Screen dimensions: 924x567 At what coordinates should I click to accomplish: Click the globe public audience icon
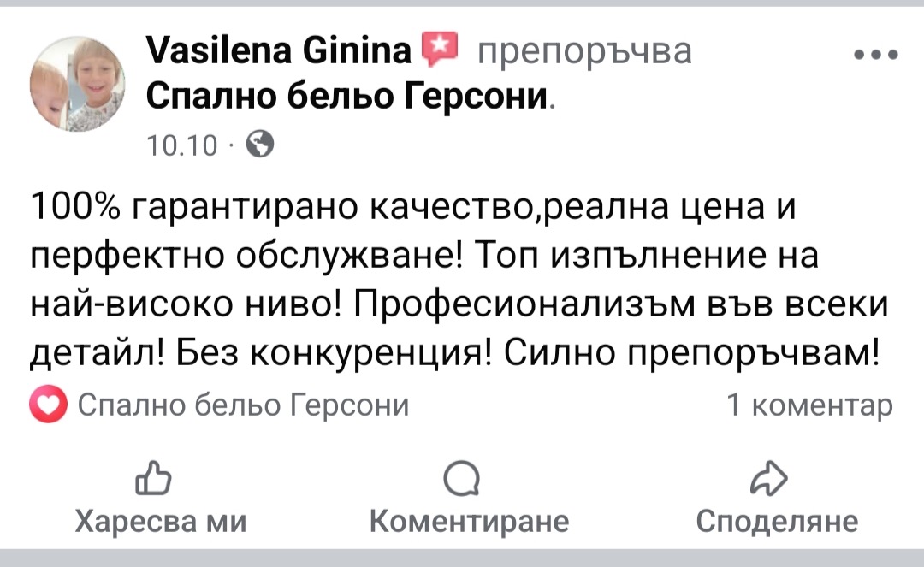[260, 145]
